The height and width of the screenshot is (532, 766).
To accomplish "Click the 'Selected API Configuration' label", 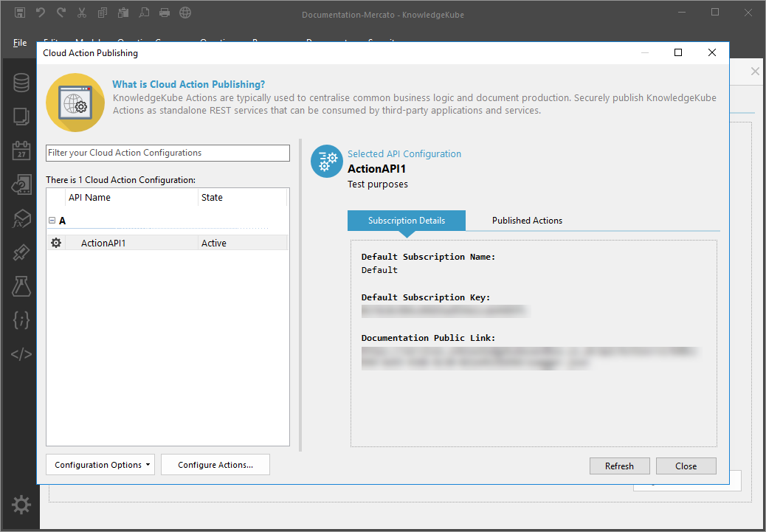I will click(404, 154).
